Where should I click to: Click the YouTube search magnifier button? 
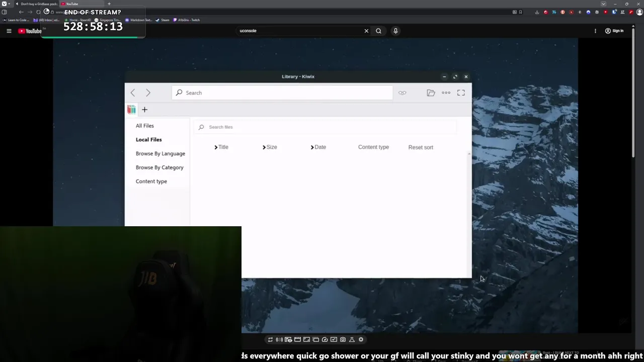(x=378, y=31)
